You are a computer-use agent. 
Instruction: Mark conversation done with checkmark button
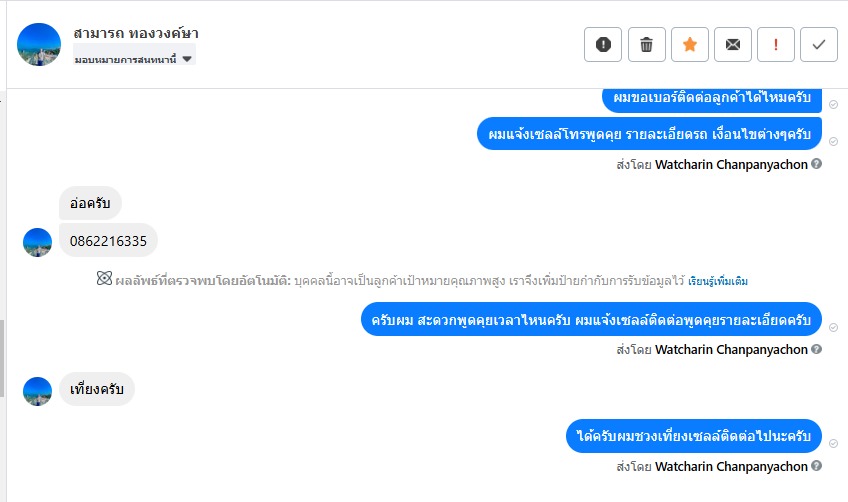click(819, 44)
